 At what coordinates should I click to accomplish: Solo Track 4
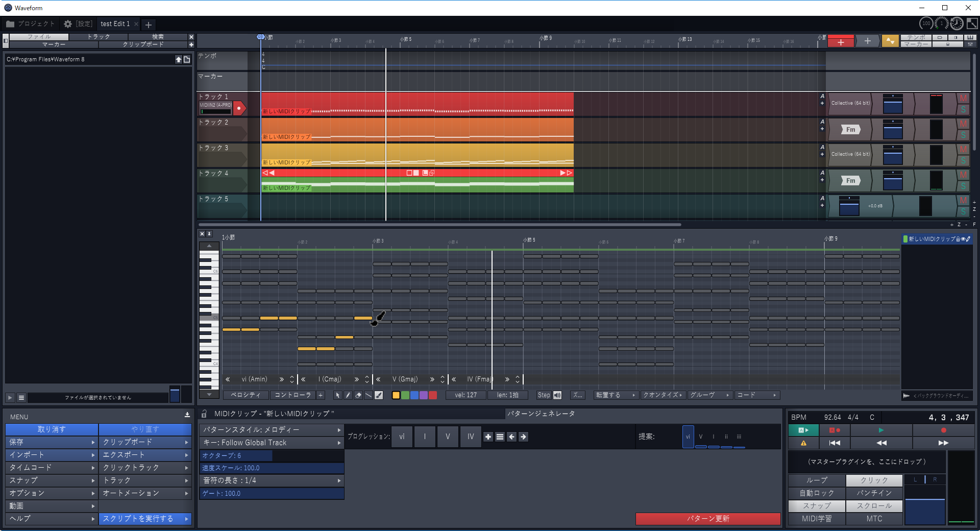[963, 186]
